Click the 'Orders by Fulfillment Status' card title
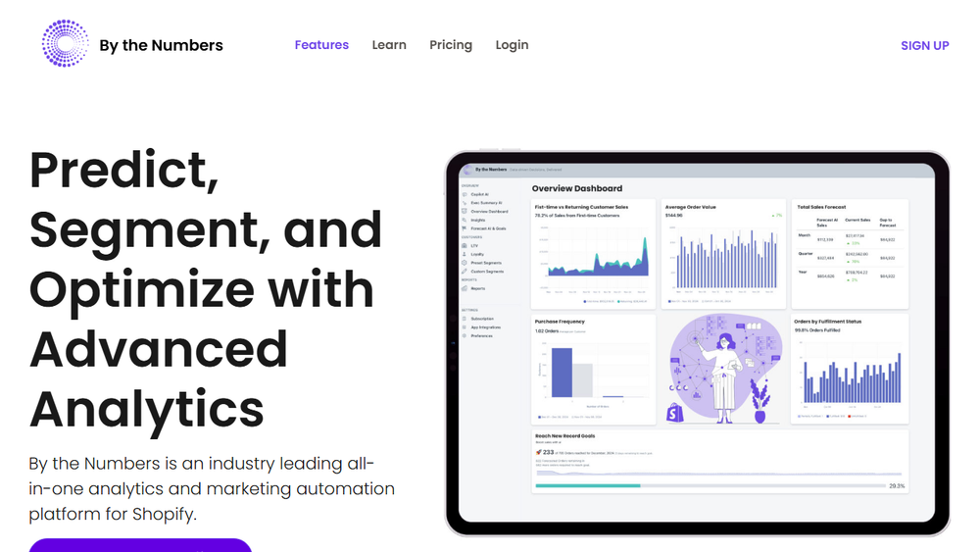Screen dimensions: 980x552 pyautogui.click(x=827, y=322)
